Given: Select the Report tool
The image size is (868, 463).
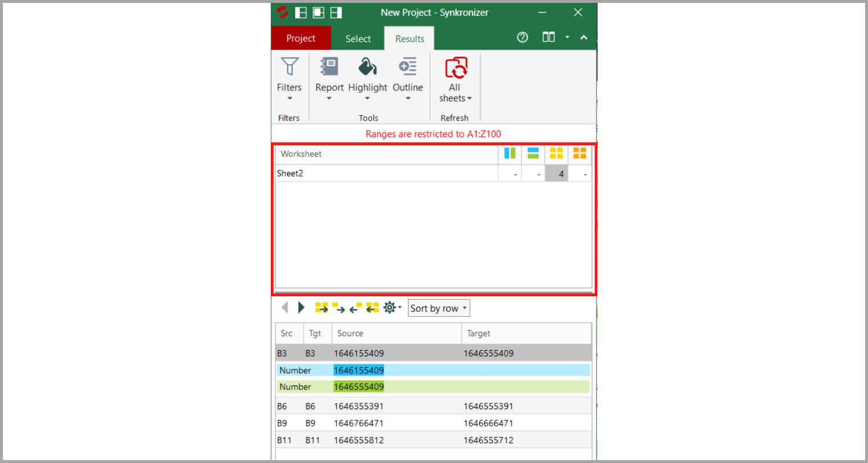Looking at the screenshot, I should (x=329, y=67).
